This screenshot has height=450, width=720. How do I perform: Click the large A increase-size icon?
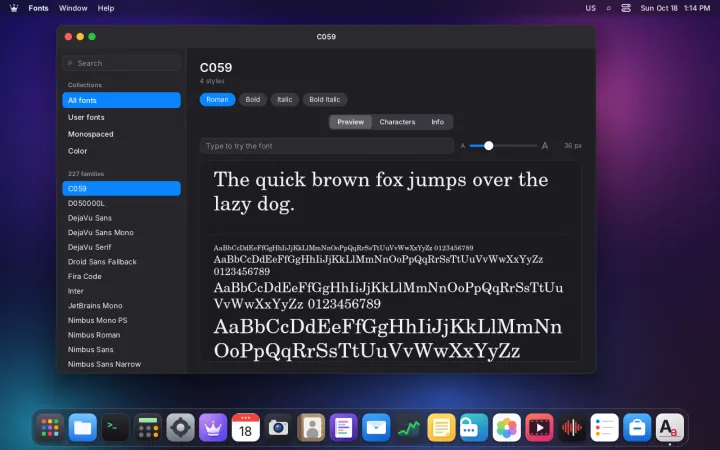coord(545,146)
